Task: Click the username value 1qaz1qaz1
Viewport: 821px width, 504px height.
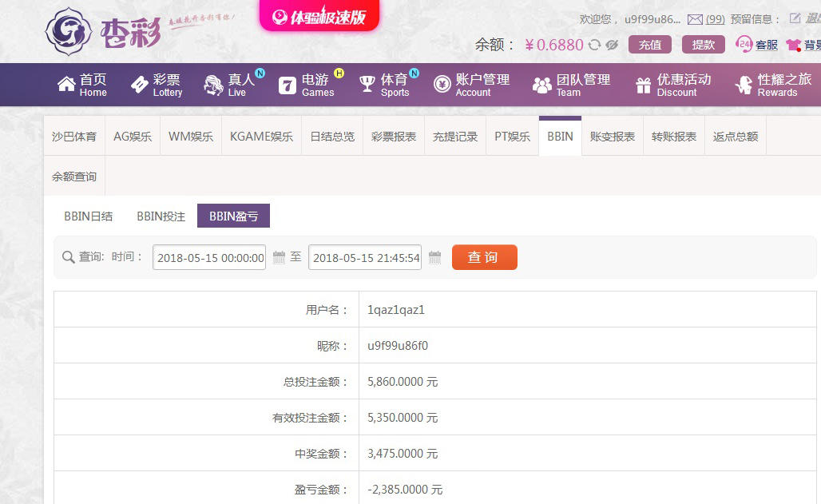Action: [396, 310]
